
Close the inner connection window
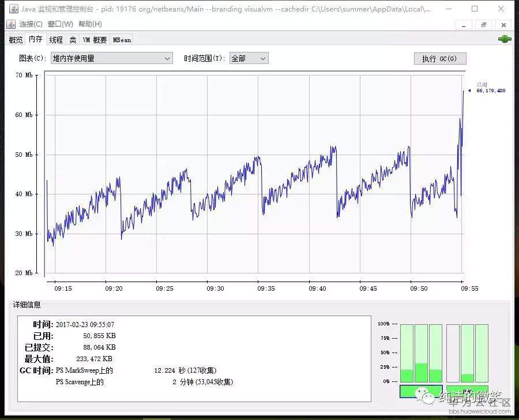tap(503, 25)
